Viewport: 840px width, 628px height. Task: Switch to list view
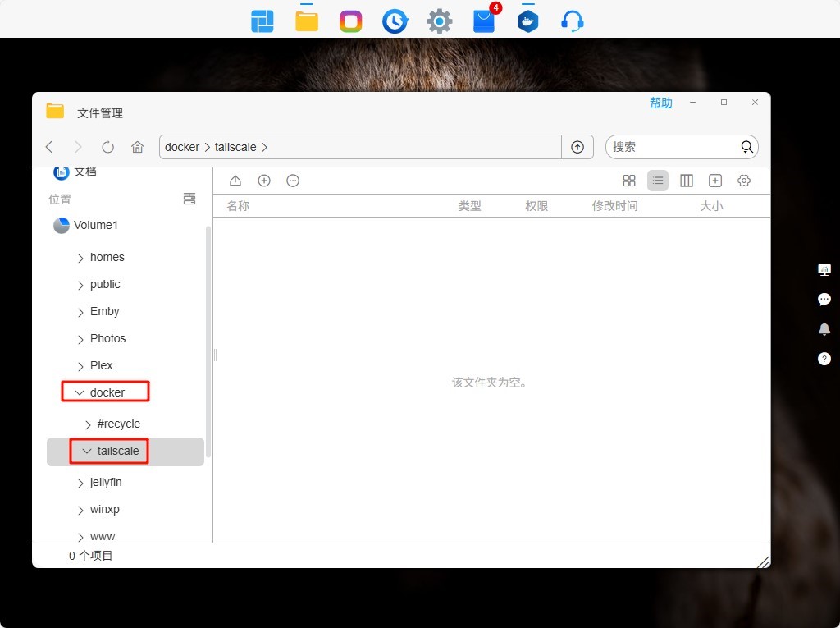(x=658, y=181)
